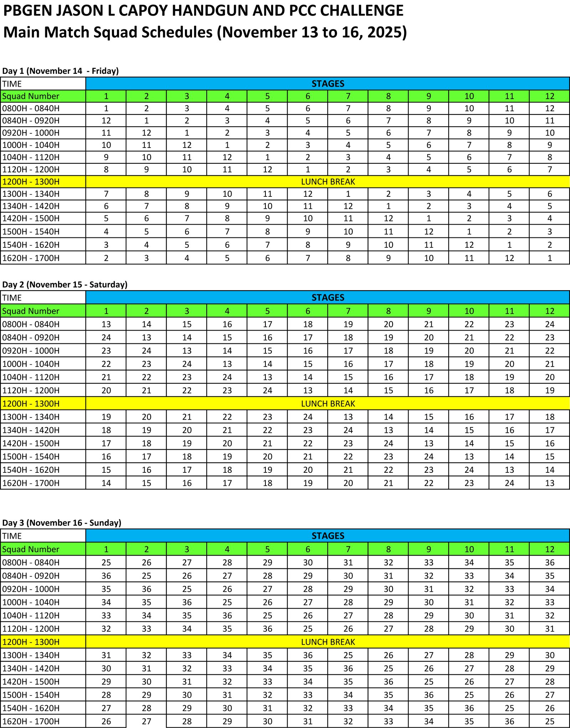Click the Squad Number label in Day 1 table
The width and height of the screenshot is (570, 728).
coord(31,96)
